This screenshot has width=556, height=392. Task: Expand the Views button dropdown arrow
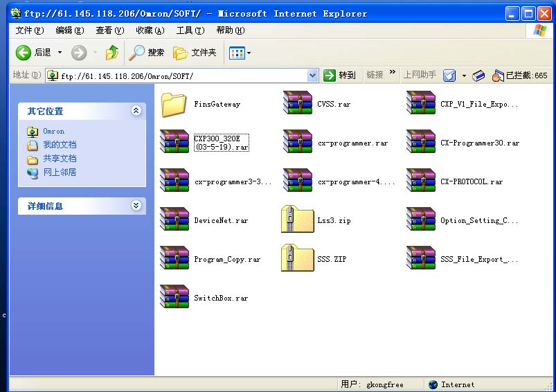tap(249, 53)
